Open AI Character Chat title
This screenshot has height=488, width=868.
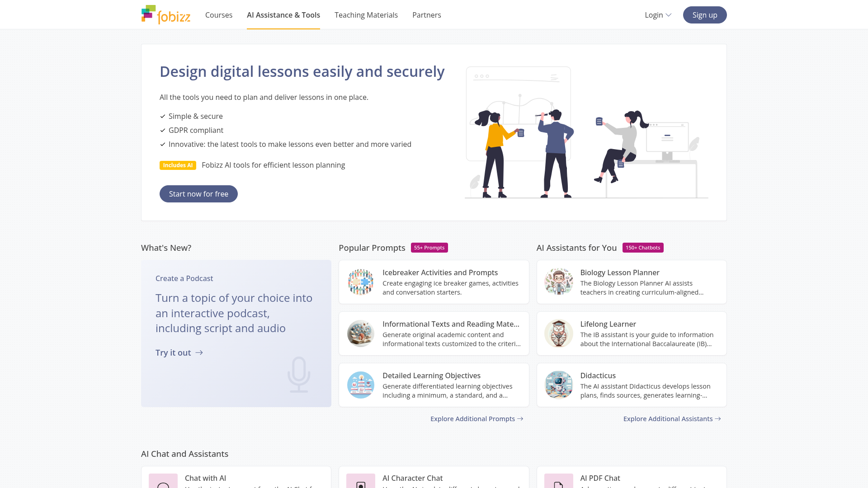[x=412, y=478]
